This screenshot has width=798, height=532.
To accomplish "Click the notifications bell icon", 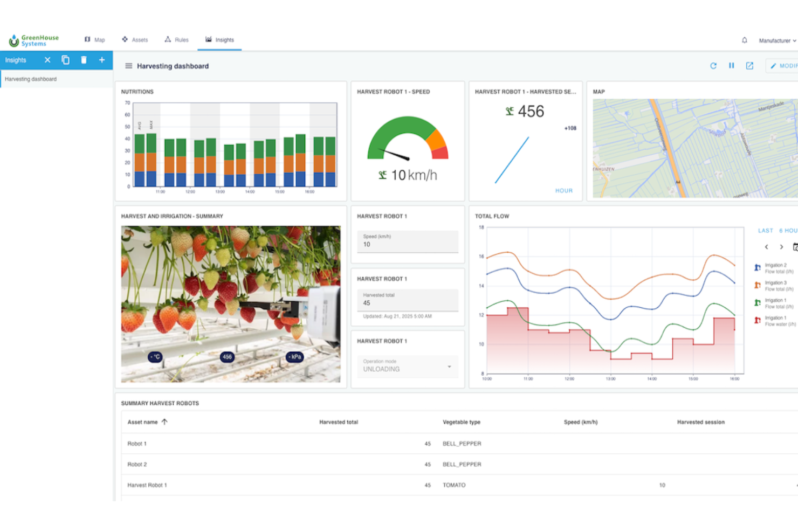I will [745, 40].
